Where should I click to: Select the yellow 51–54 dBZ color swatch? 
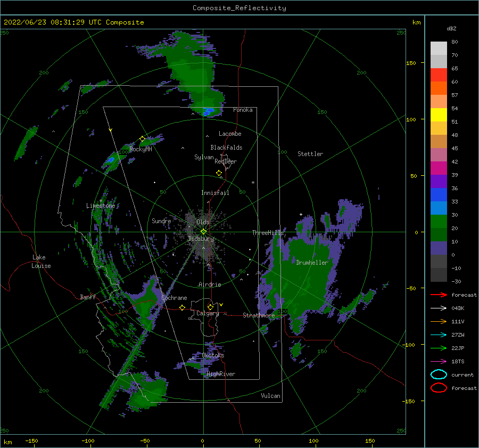click(439, 115)
